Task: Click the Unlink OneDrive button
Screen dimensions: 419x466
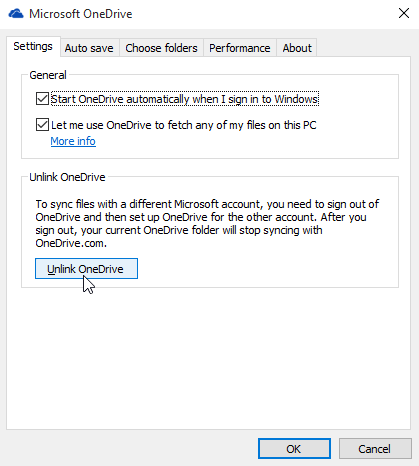Action: point(86,269)
